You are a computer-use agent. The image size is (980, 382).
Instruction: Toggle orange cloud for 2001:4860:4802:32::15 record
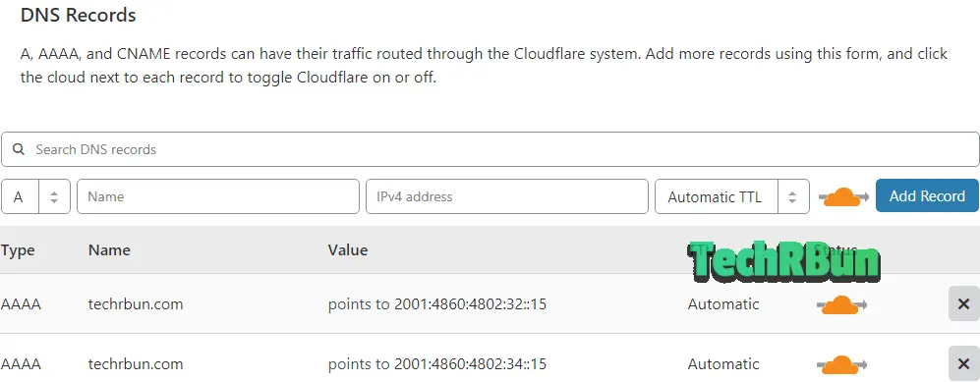pyautogui.click(x=841, y=304)
